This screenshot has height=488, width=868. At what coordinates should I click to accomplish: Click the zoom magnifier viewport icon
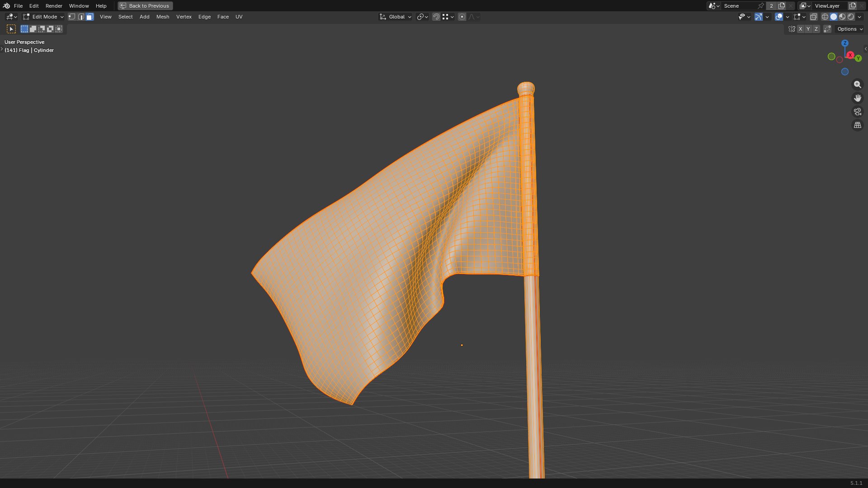pyautogui.click(x=857, y=84)
